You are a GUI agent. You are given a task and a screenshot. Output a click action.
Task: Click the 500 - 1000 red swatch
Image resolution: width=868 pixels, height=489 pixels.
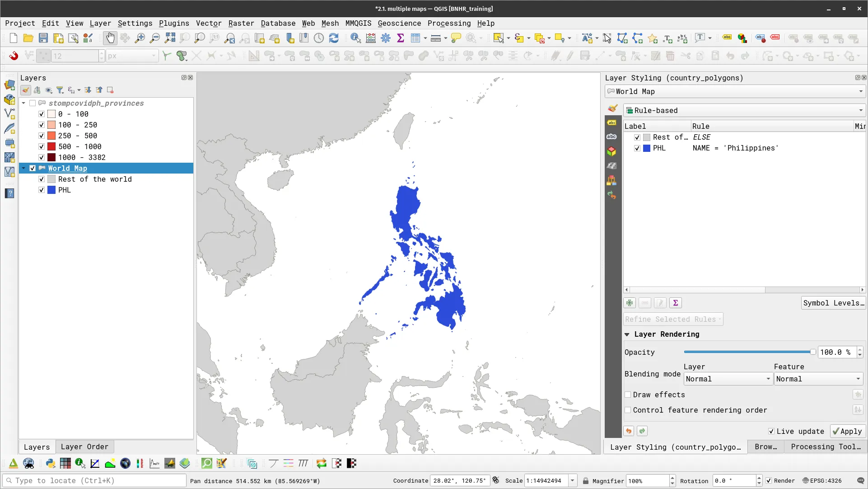click(51, 146)
